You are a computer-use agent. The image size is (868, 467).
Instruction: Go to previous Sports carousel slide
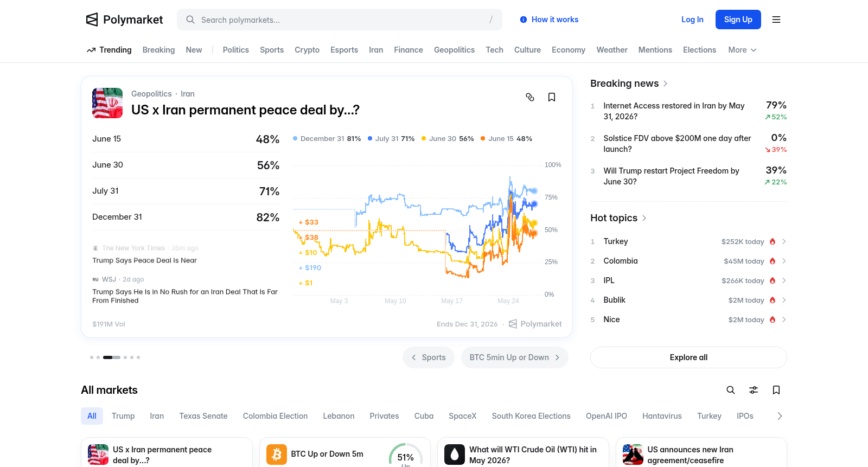[429, 357]
